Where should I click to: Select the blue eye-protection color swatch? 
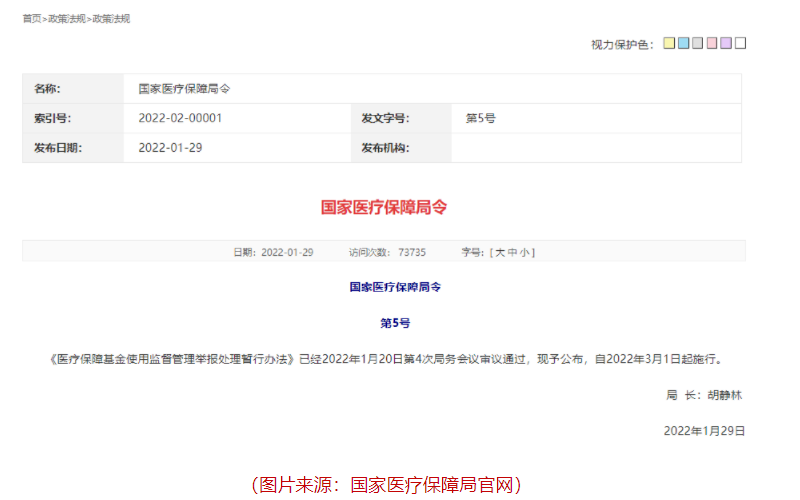683,43
